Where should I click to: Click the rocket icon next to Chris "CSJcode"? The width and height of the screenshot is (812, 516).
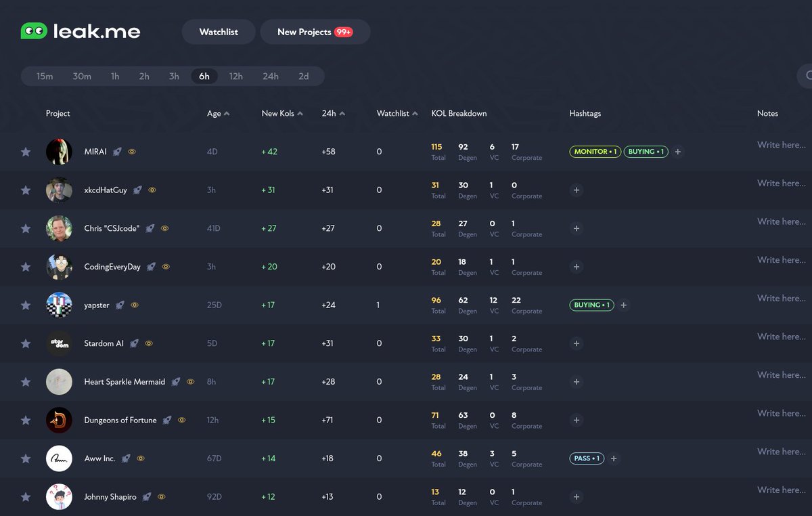(x=150, y=228)
